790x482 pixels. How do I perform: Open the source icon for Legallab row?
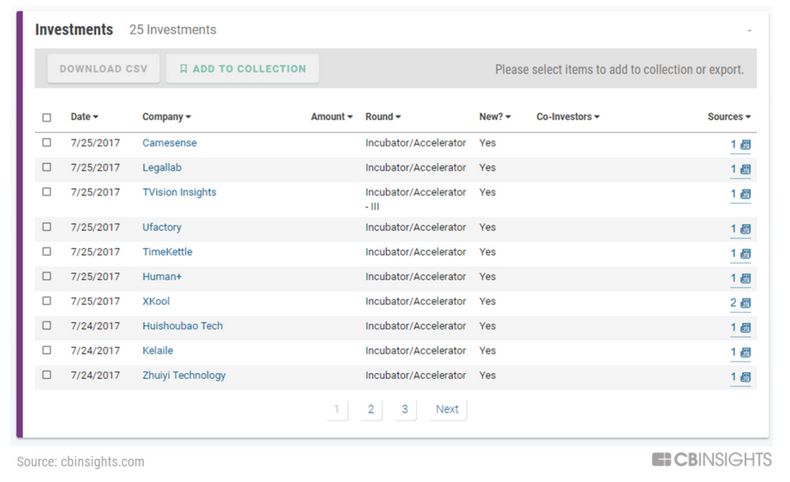point(745,170)
